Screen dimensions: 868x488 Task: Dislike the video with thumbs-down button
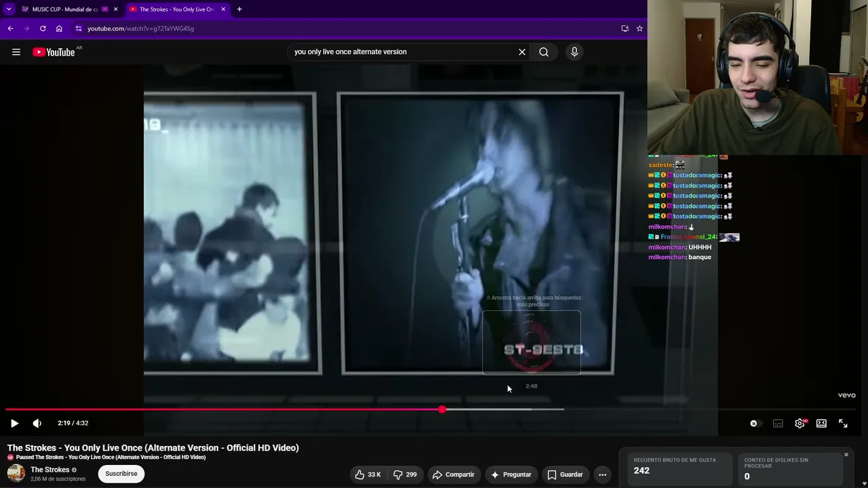406,474
